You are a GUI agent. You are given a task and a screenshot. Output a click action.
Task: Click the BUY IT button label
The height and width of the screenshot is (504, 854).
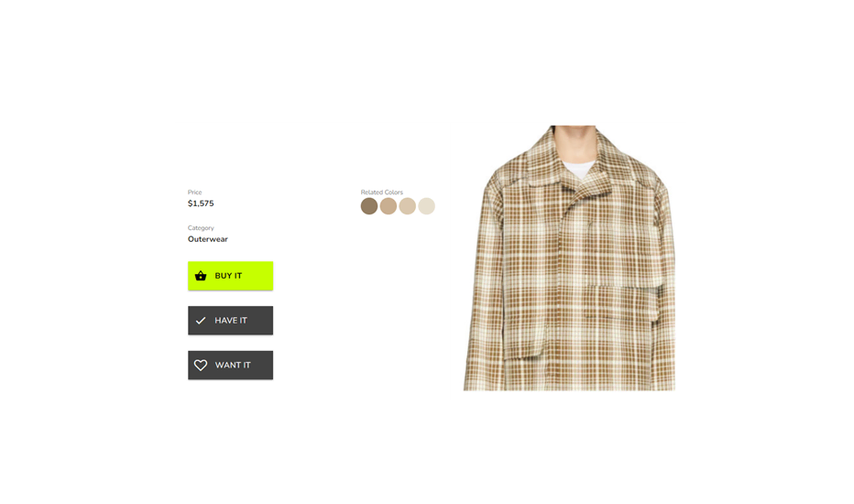[228, 276]
